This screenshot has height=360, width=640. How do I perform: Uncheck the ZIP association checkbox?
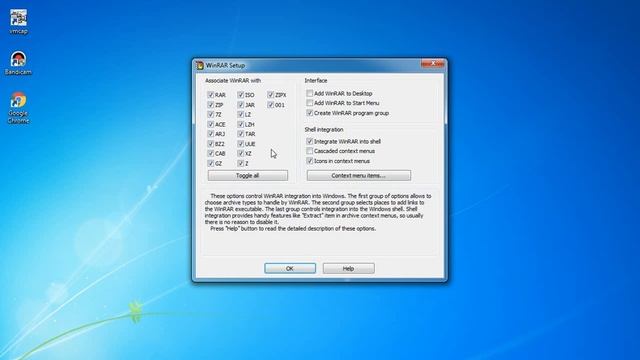click(211, 105)
